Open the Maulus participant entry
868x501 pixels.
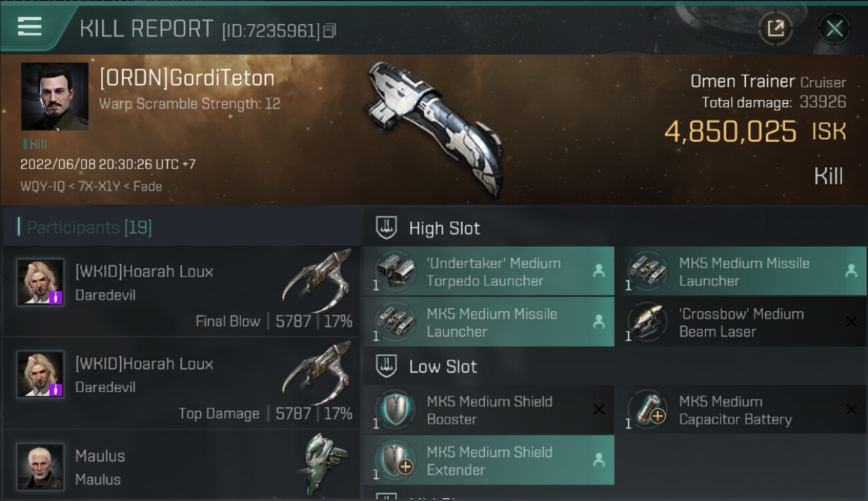point(180,466)
